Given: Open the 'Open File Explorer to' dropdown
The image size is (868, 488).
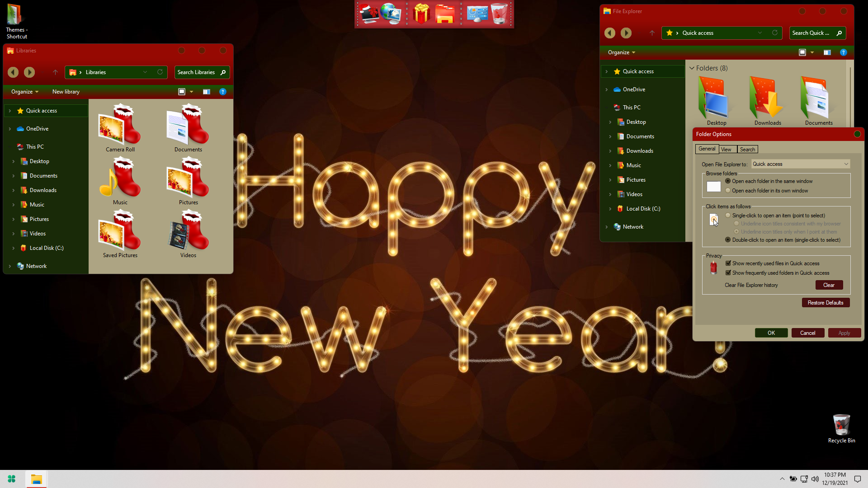Looking at the screenshot, I should 800,164.
